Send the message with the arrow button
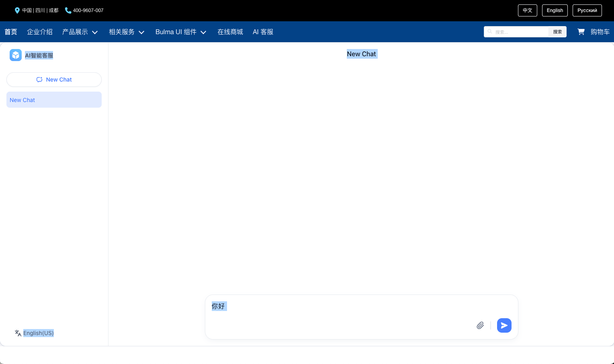This screenshot has height=364, width=614. (x=504, y=325)
